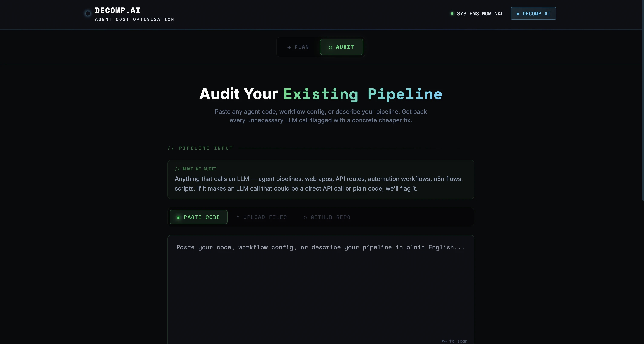Click the DECOMP.AI header title
This screenshot has width=644, height=344.
click(117, 10)
